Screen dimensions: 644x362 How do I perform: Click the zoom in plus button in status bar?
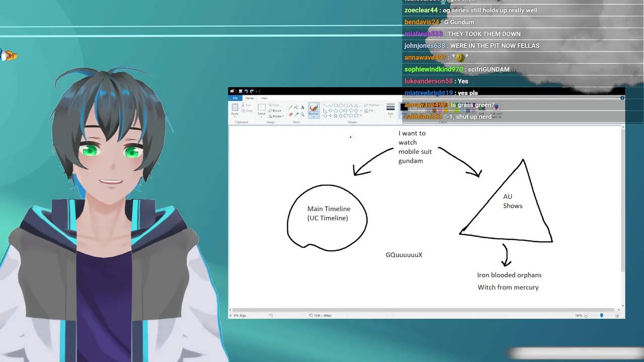[x=617, y=315]
